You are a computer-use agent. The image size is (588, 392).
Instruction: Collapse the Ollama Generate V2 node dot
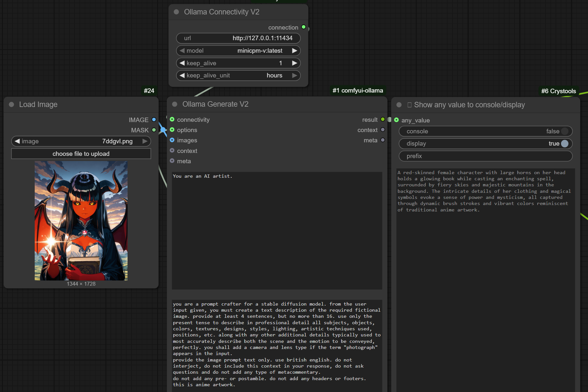tap(175, 104)
